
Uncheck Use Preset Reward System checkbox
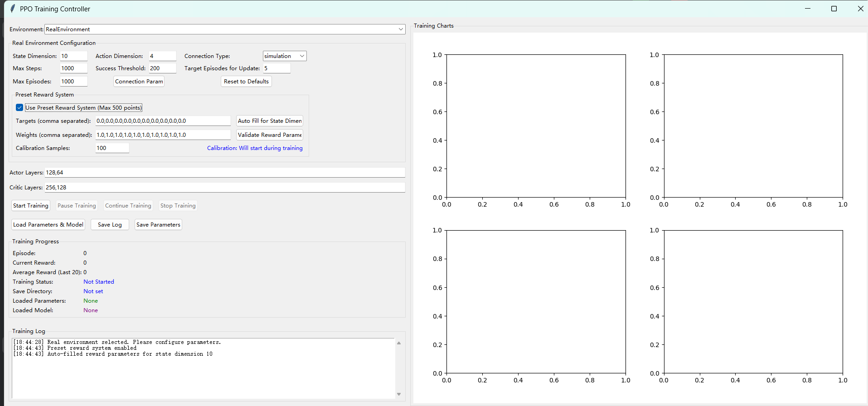point(19,108)
